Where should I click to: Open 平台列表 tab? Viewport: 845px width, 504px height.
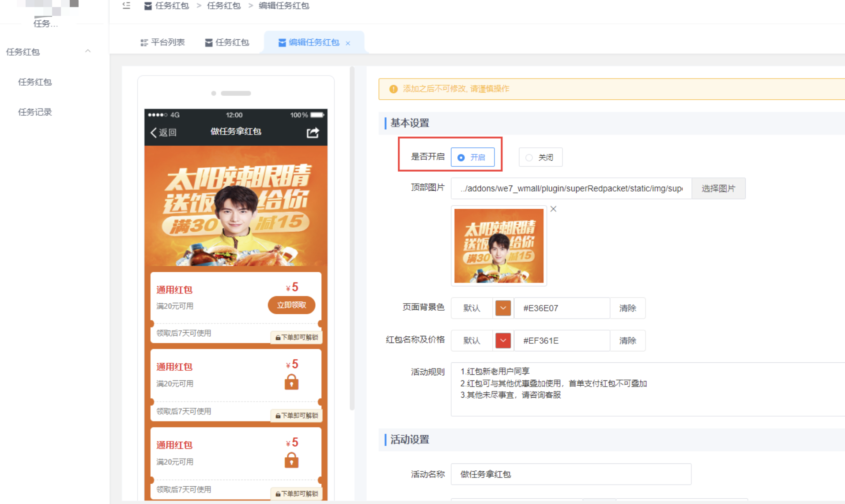click(x=162, y=42)
